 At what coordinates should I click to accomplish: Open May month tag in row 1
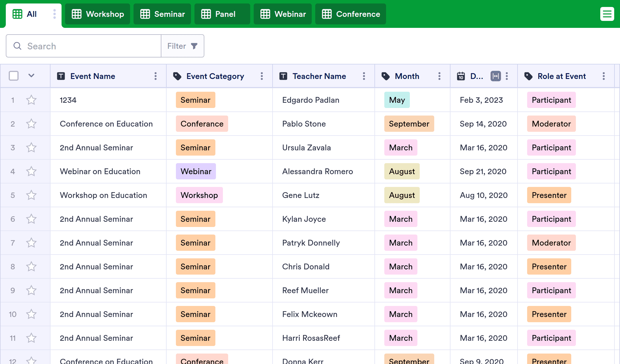[397, 100]
